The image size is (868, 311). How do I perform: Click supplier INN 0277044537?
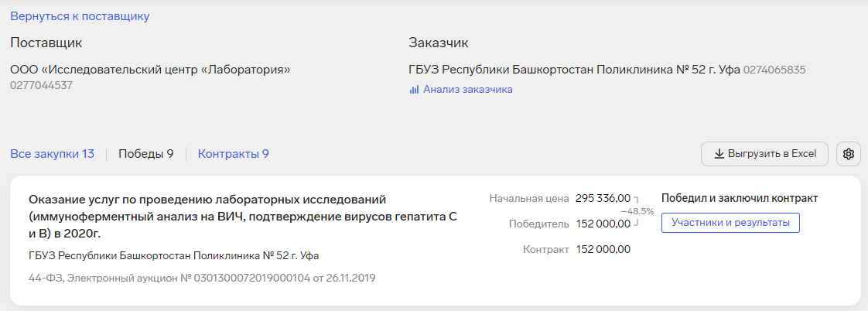(x=42, y=86)
